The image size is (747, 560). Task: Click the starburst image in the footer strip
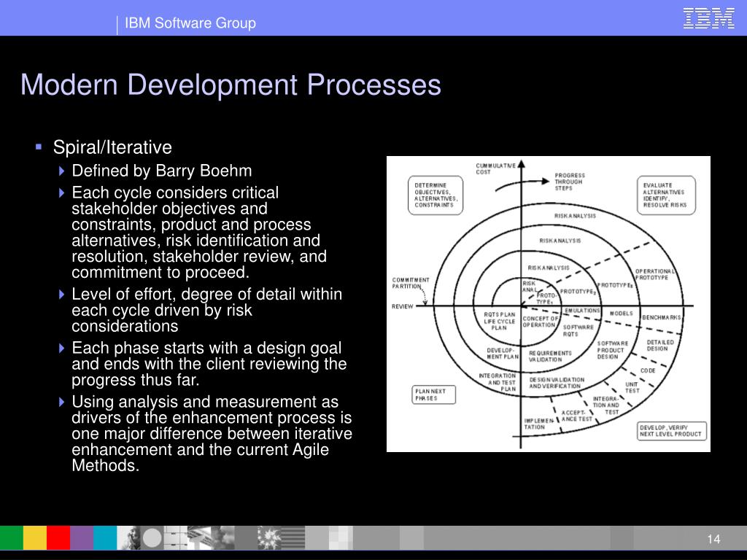coord(269,537)
